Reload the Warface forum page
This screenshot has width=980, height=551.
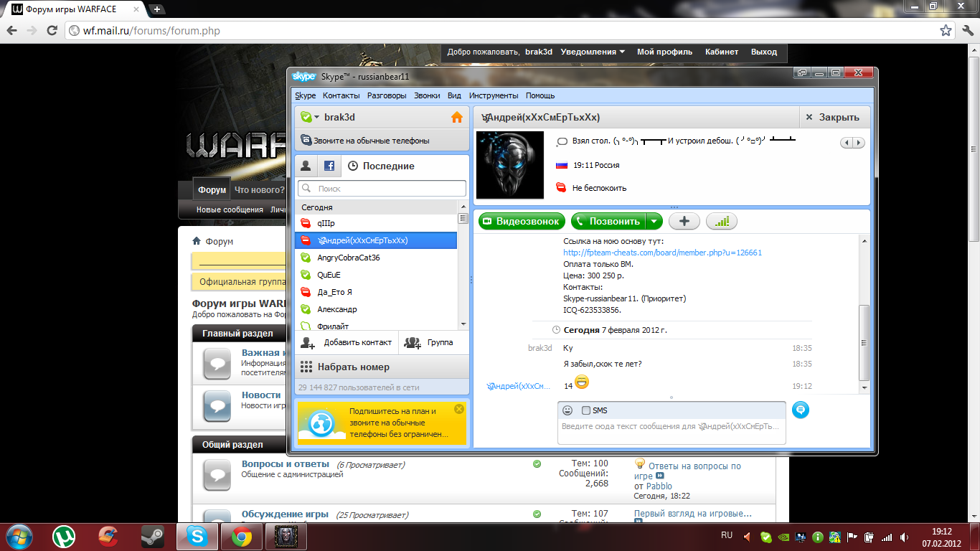pyautogui.click(x=52, y=31)
